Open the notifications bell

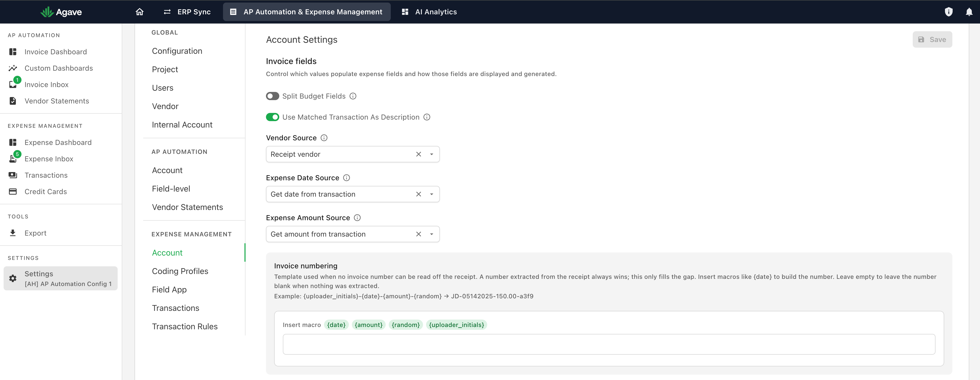pos(969,12)
